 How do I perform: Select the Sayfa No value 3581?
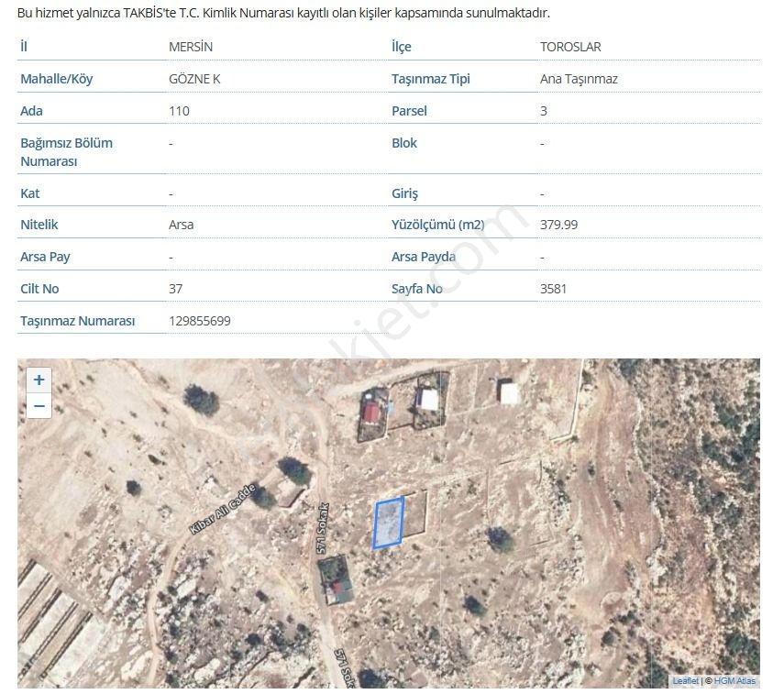pos(553,289)
